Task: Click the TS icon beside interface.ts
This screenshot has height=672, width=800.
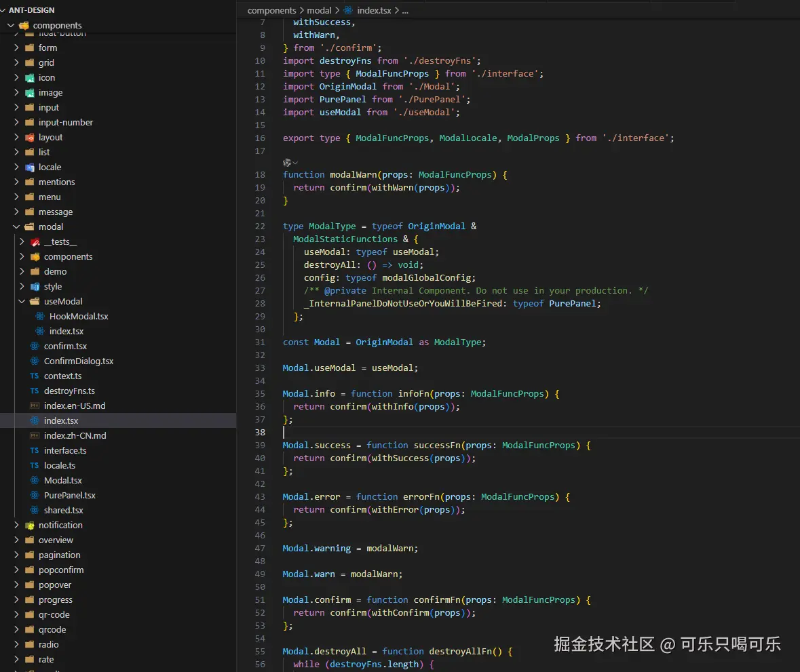Action: pyautogui.click(x=34, y=450)
